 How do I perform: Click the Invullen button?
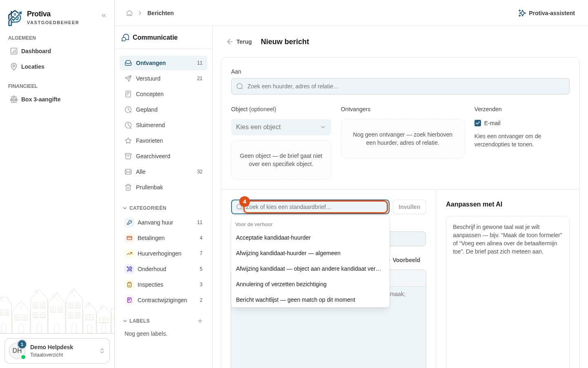(x=409, y=207)
